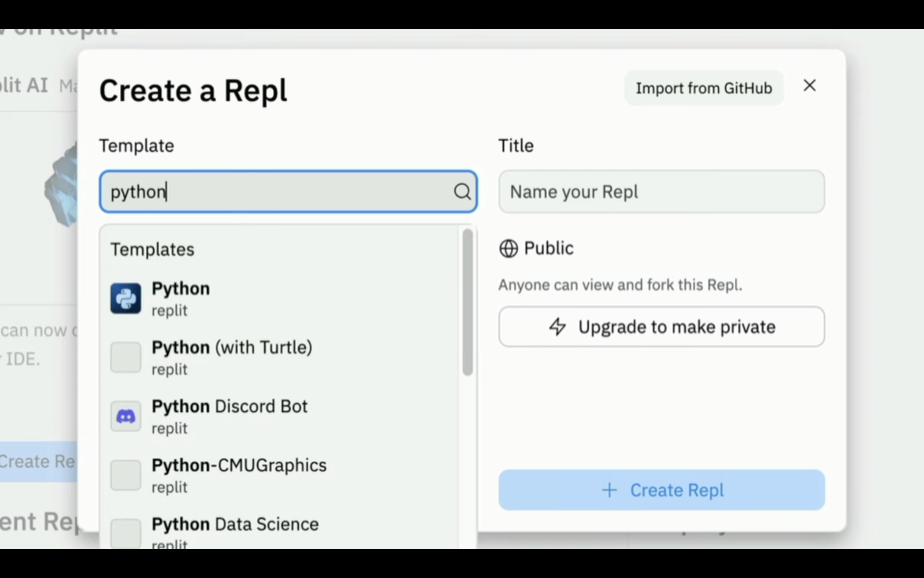Click the Template field label
Viewport: 924px width, 578px height.
137,146
